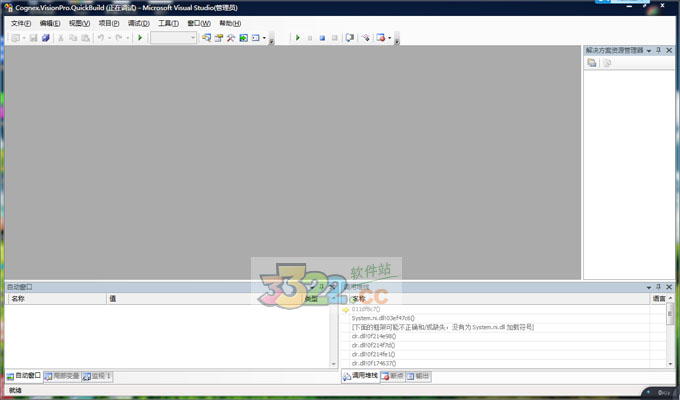Open the Redo history dropdown arrow

[x=128, y=38]
